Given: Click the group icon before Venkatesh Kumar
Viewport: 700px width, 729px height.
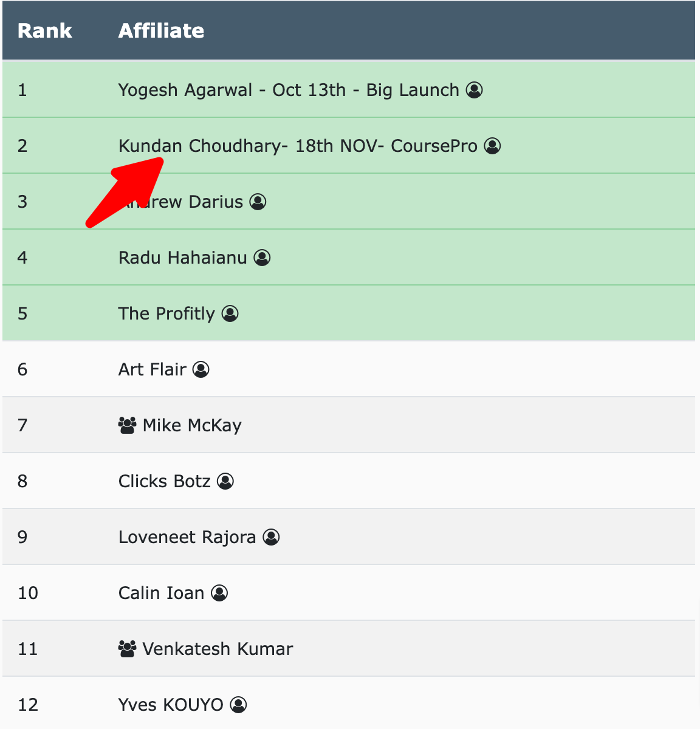Looking at the screenshot, I should click(x=126, y=648).
